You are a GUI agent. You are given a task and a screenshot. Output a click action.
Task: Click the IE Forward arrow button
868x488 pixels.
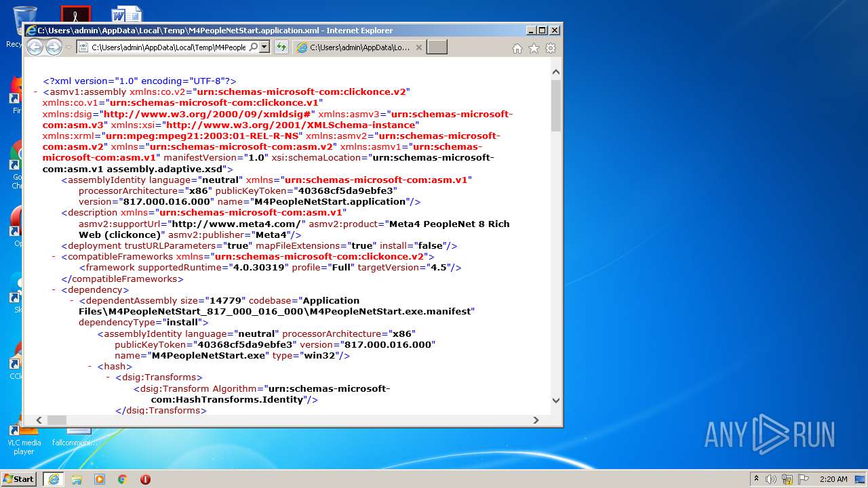pyautogui.click(x=54, y=47)
